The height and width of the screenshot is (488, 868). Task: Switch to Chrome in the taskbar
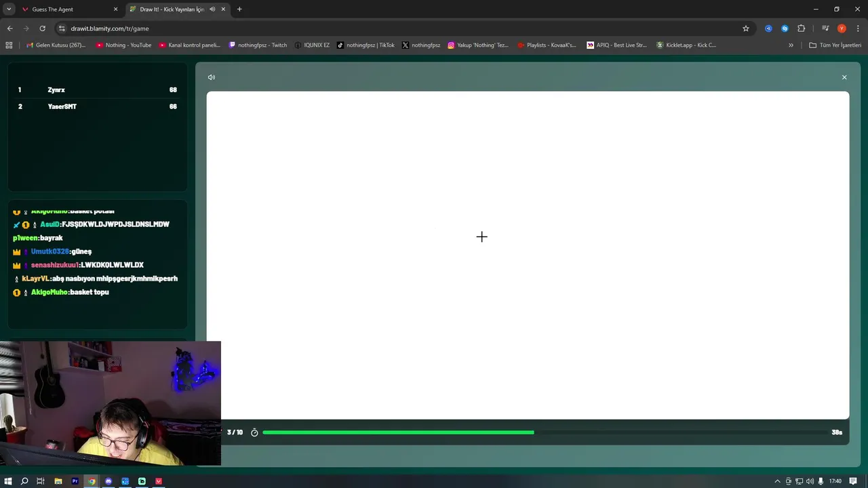click(92, 481)
